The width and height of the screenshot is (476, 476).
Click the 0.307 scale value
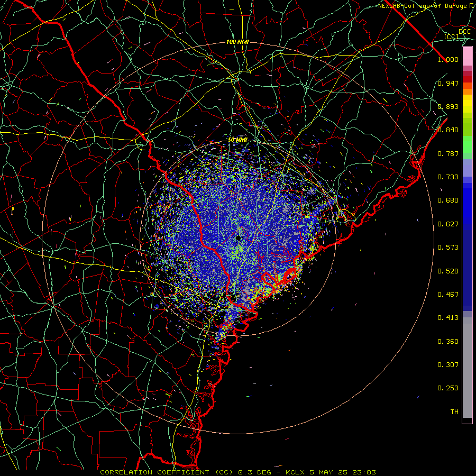point(448,365)
